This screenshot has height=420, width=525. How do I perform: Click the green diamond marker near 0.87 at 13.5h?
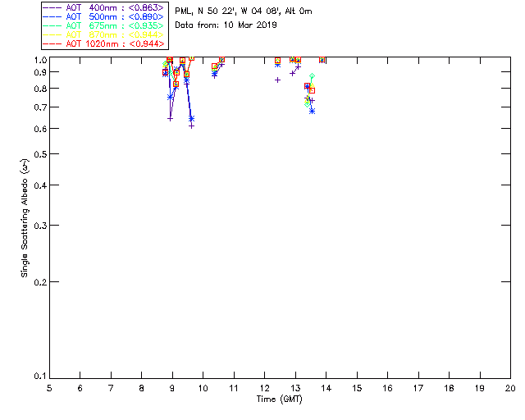point(312,76)
